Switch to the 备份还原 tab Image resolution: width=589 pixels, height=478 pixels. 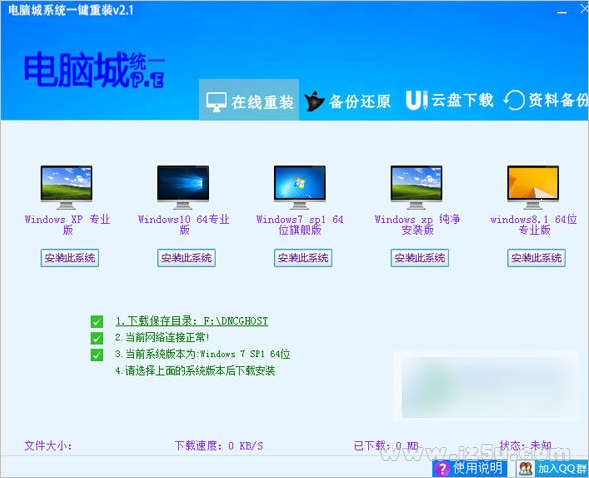click(x=347, y=101)
